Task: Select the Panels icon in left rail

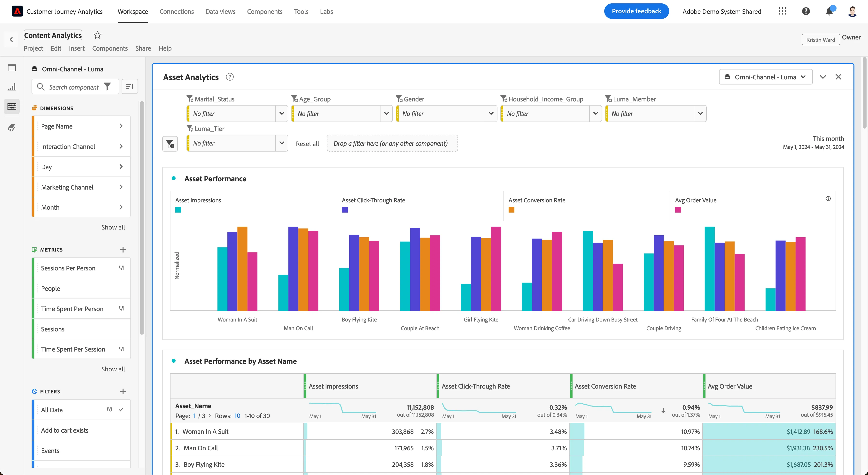Action: click(12, 68)
